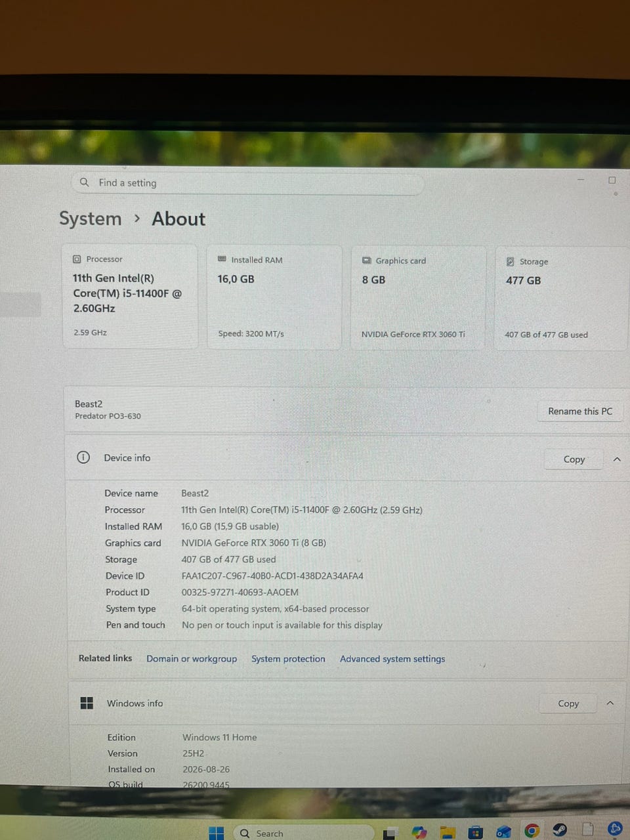
Task: Click the Processor card chip icon
Action: (77, 259)
